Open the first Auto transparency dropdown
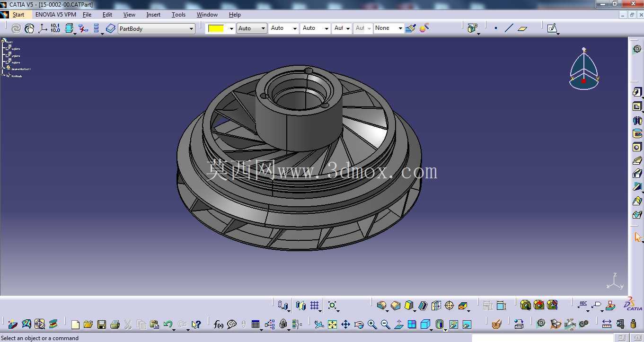The height and width of the screenshot is (342, 644). click(252, 28)
